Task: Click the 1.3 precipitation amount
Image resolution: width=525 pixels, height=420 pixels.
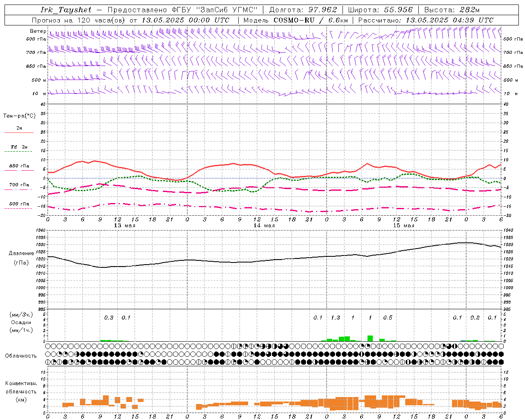Action: click(x=336, y=318)
